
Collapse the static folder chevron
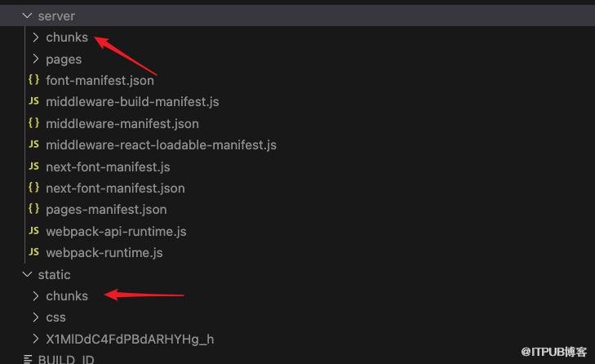tap(27, 274)
